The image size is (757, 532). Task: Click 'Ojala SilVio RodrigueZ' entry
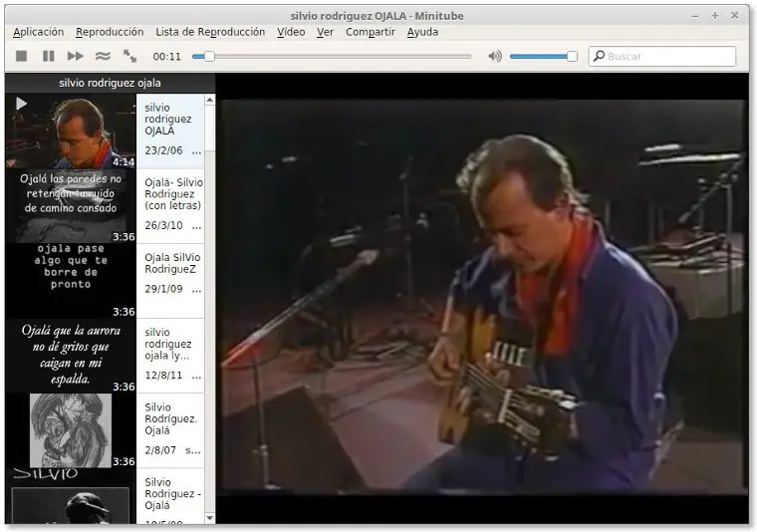point(172,263)
